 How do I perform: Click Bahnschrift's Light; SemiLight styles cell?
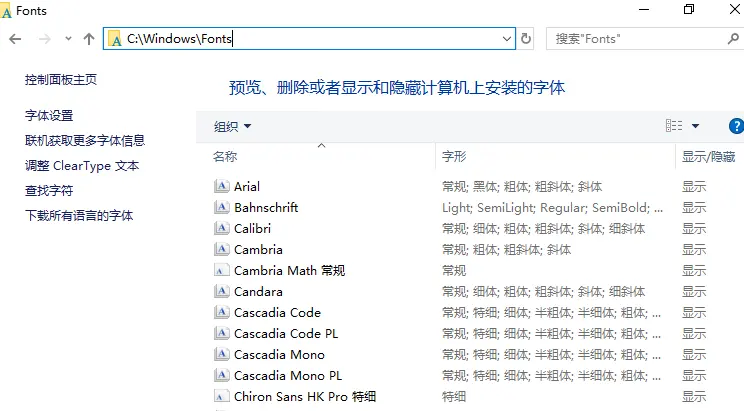click(553, 207)
